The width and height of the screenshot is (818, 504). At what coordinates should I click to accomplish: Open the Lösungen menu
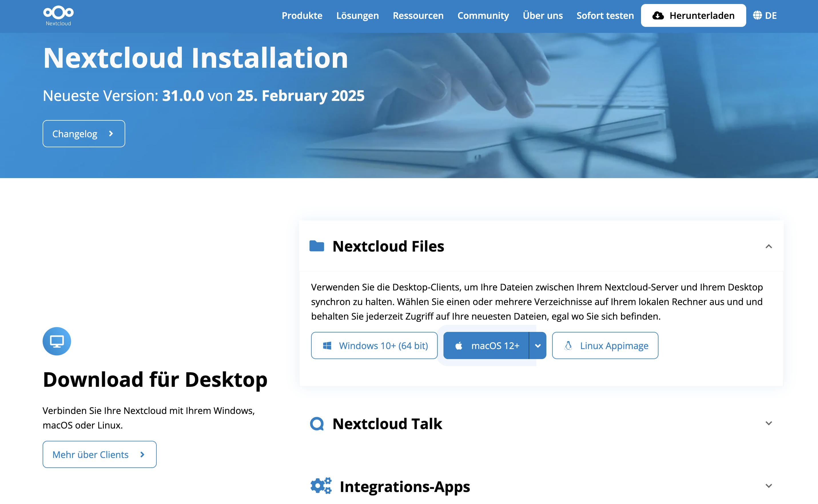pos(357,15)
